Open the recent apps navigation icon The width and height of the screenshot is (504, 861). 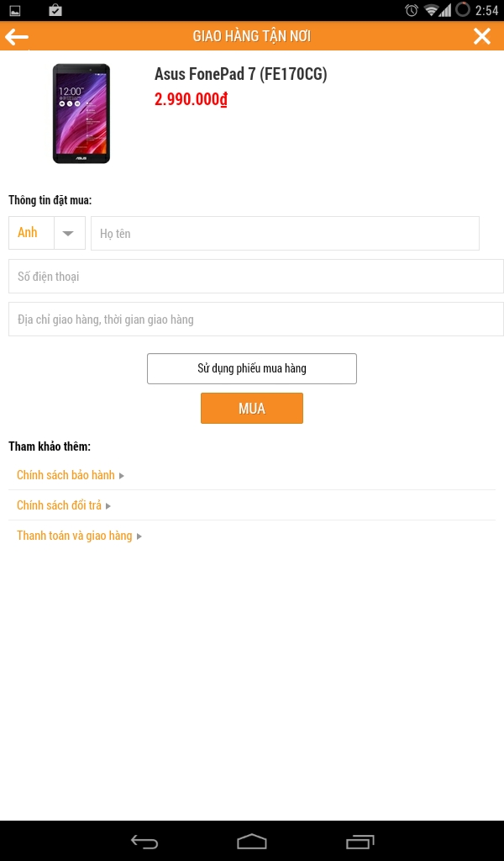360,842
